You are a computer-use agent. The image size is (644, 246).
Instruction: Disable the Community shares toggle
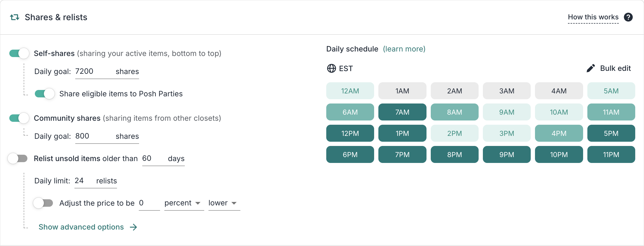coord(19,118)
